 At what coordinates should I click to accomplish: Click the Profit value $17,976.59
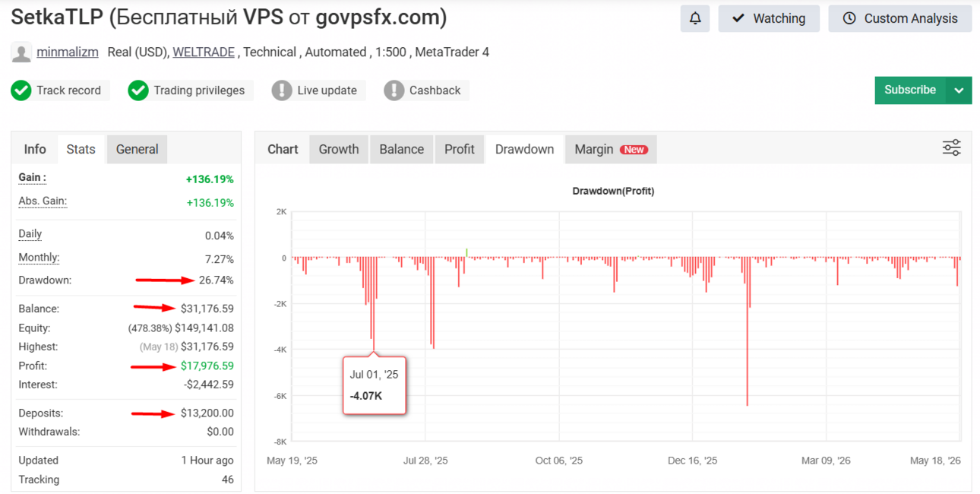tap(207, 366)
